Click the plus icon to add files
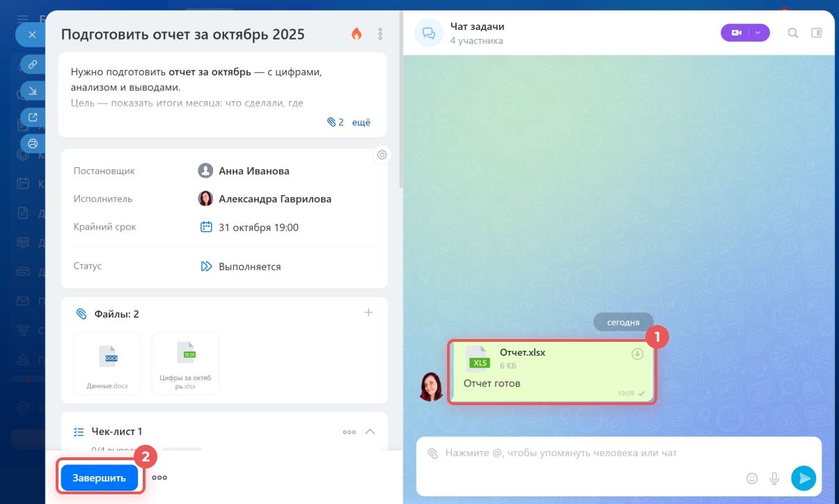Image resolution: width=839 pixels, height=504 pixels. point(369,313)
